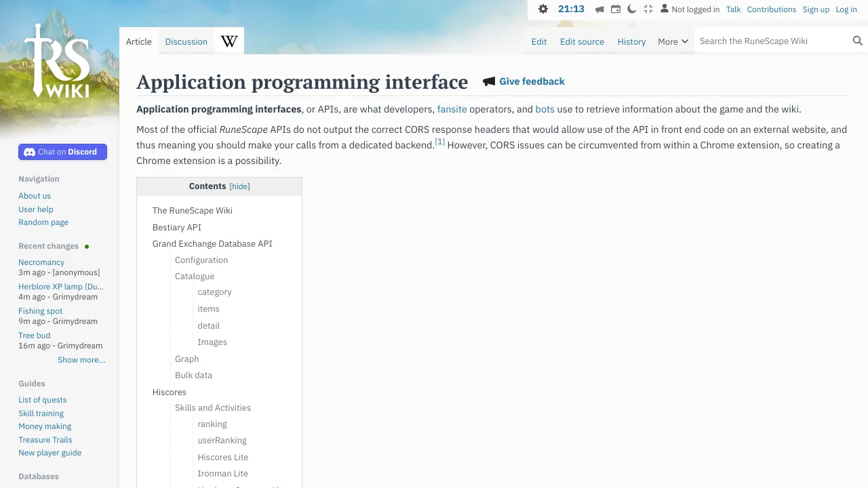
Task: Join via Chat on Discord button
Action: 62,152
